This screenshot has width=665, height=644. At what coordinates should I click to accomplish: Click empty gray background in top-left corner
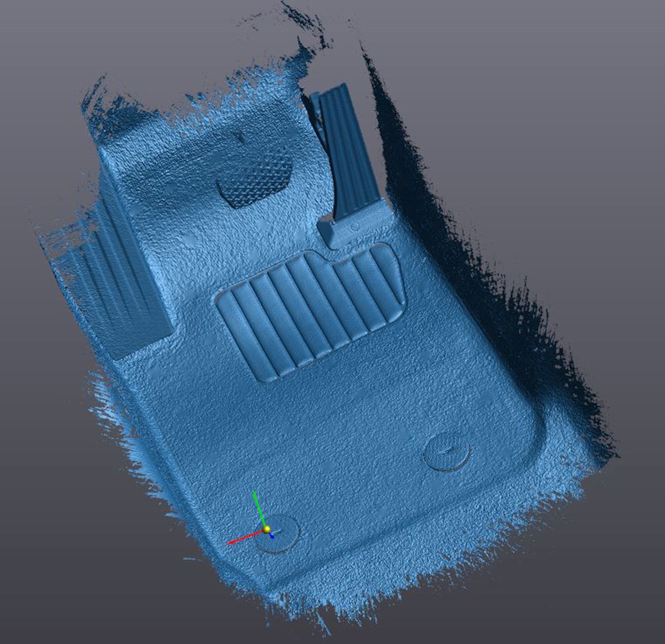coord(38,38)
